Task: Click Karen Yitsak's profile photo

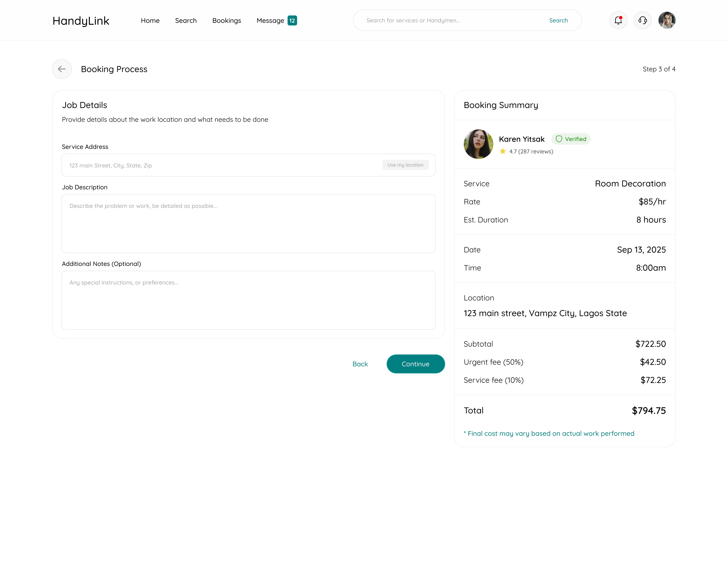Action: pos(478,144)
